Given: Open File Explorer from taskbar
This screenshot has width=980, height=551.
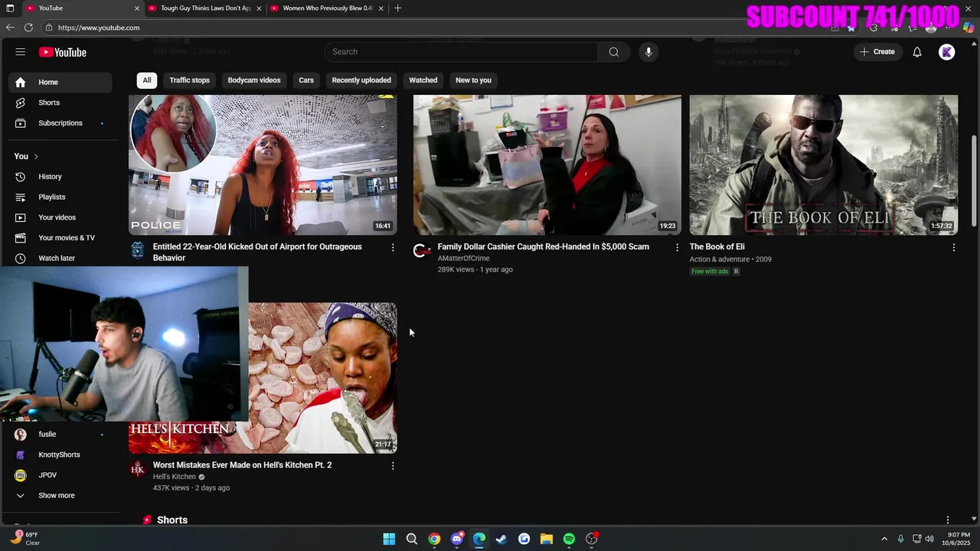Looking at the screenshot, I should click(x=547, y=539).
